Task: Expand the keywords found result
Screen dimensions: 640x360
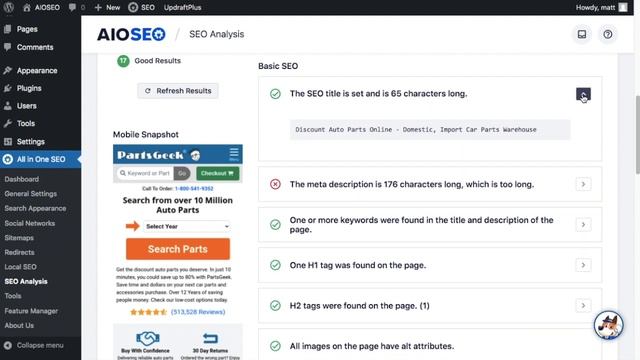Action: click(x=583, y=224)
